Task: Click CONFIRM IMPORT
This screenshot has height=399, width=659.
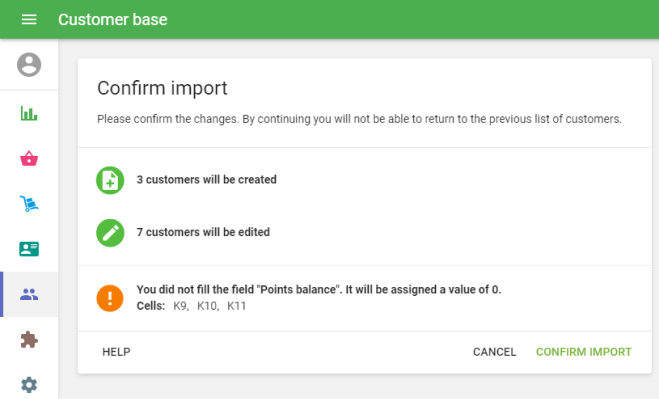Action: 584,352
